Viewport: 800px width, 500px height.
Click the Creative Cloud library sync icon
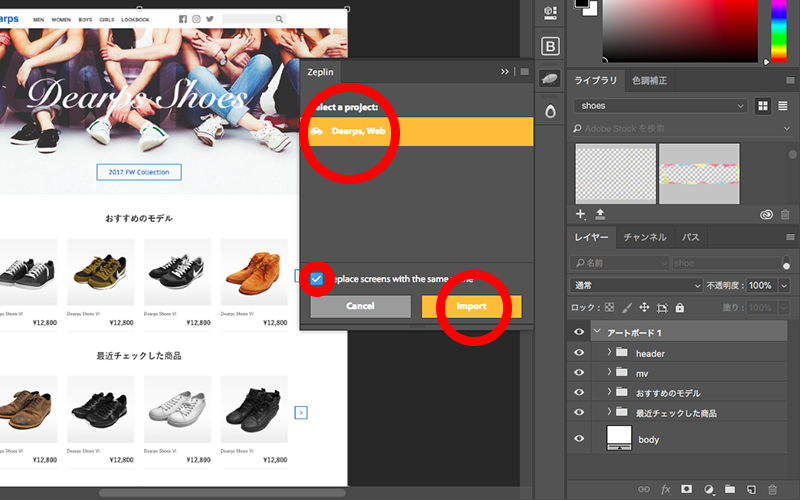tap(766, 214)
